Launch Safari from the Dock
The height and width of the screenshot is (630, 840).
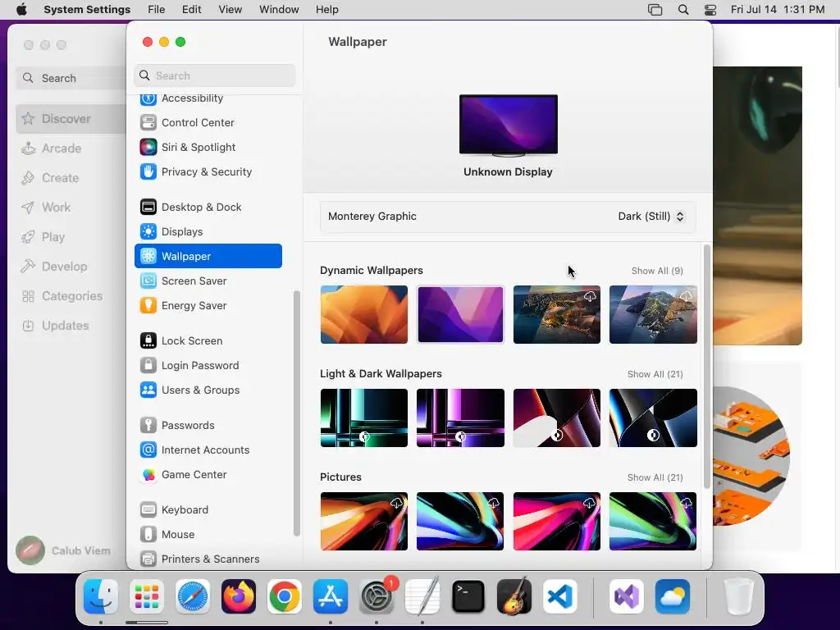pyautogui.click(x=193, y=597)
